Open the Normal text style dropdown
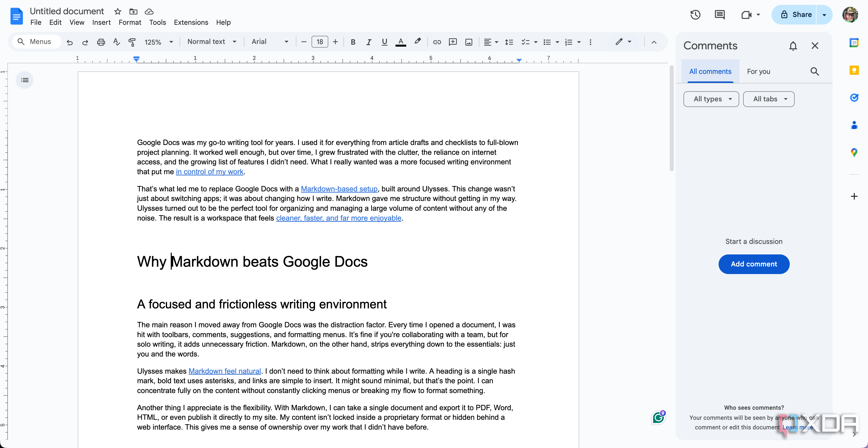Viewport: 868px width, 448px height. point(212,42)
